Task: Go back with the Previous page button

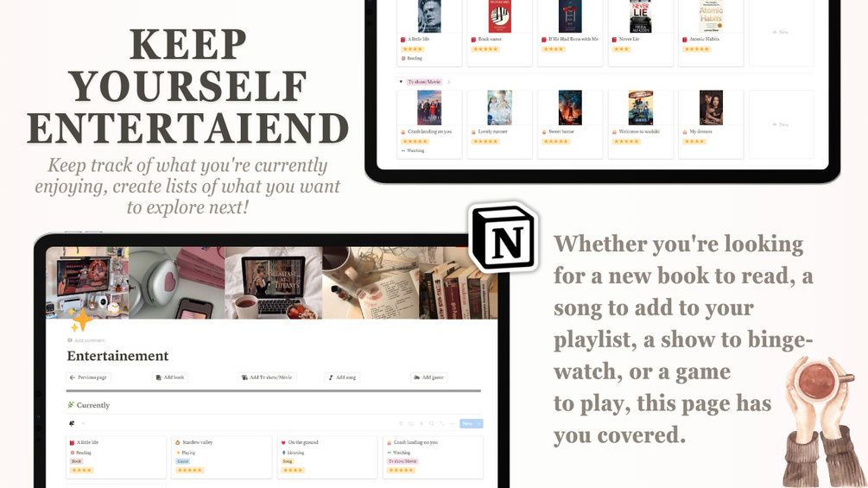Action: 88,377
